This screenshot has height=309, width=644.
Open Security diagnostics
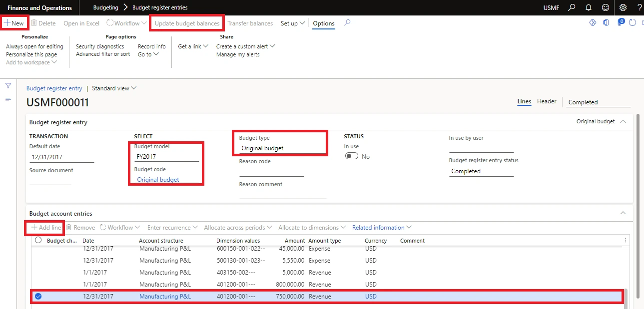(100, 46)
